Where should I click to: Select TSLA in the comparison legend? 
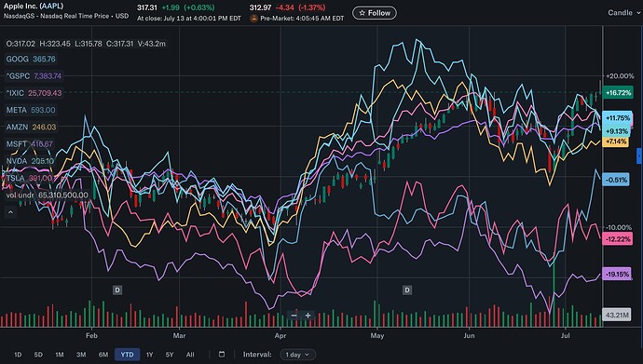click(29, 178)
